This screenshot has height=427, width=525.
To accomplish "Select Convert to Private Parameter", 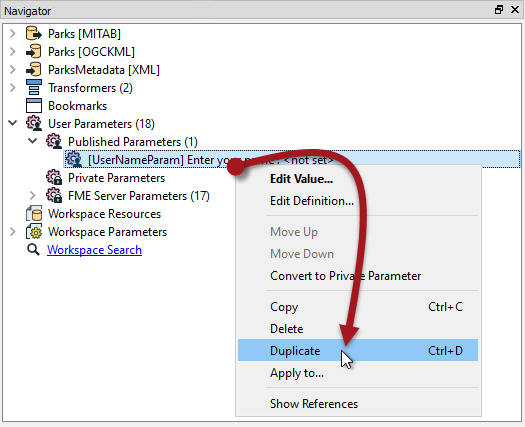I will pyautogui.click(x=358, y=276).
